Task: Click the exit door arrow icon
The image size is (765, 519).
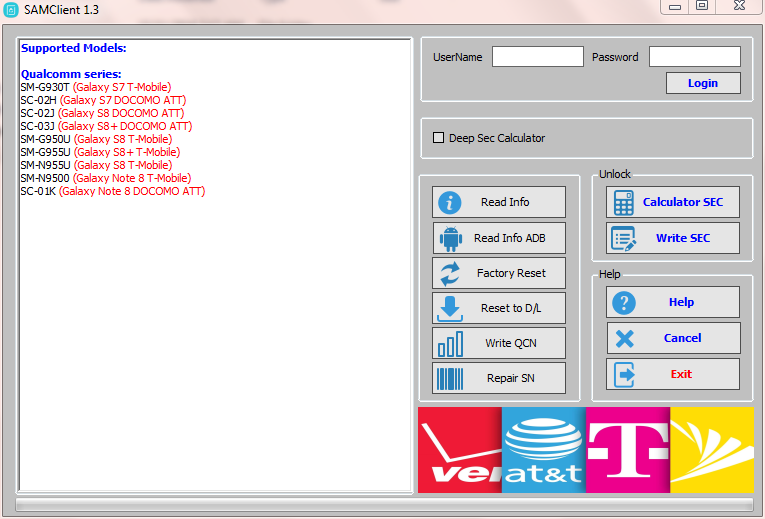Action: [624, 375]
